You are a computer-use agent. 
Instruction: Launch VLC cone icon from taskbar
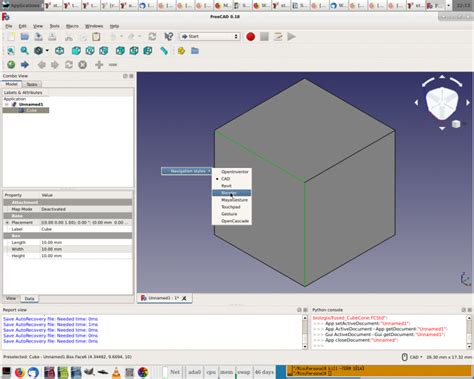(116, 372)
